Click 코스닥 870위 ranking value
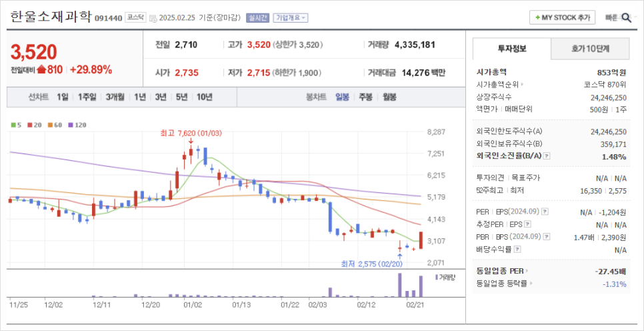This screenshot has width=644, height=331. (605, 85)
